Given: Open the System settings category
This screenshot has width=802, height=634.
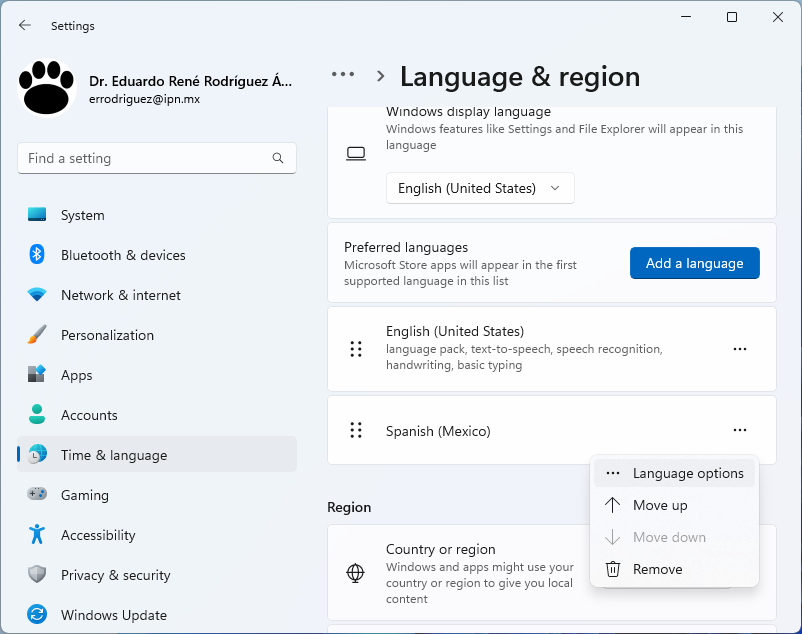Looking at the screenshot, I should click(82, 215).
